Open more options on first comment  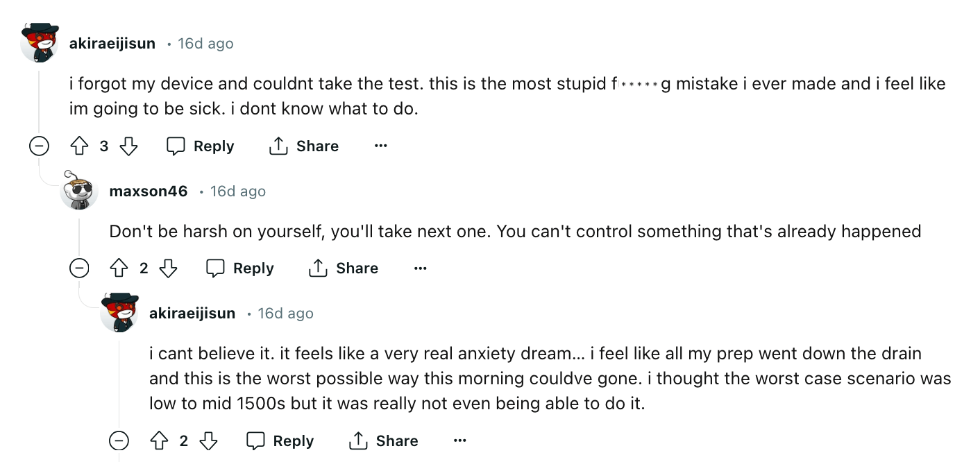(x=380, y=146)
